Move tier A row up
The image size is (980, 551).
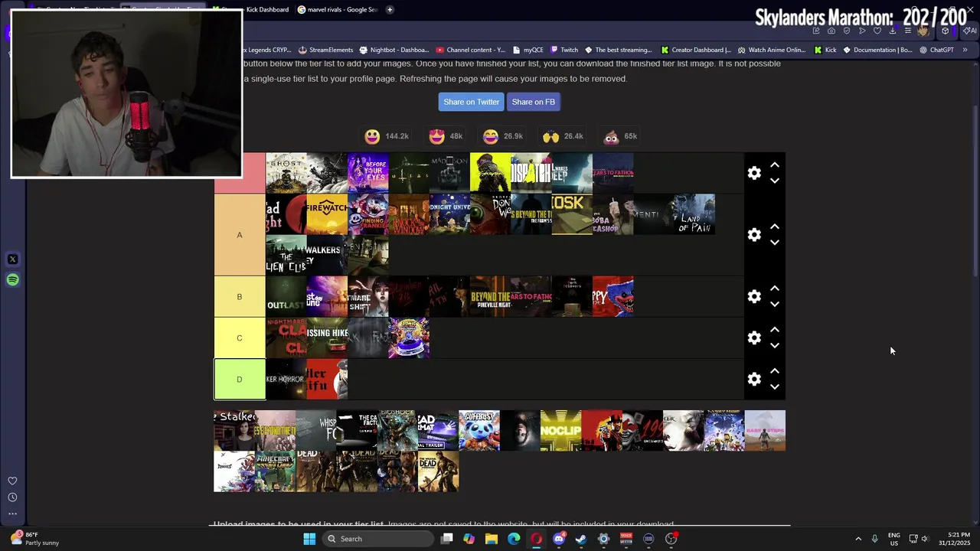[x=775, y=227]
